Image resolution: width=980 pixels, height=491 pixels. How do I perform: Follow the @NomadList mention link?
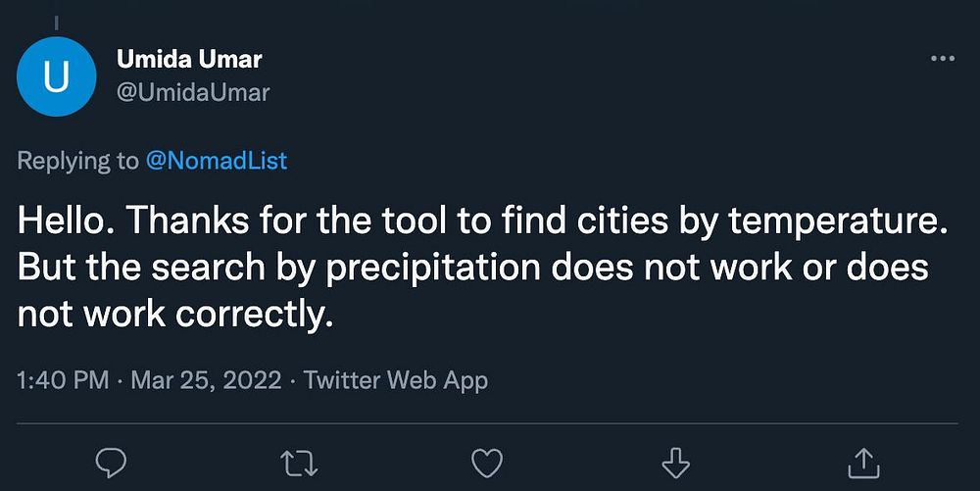(x=217, y=161)
